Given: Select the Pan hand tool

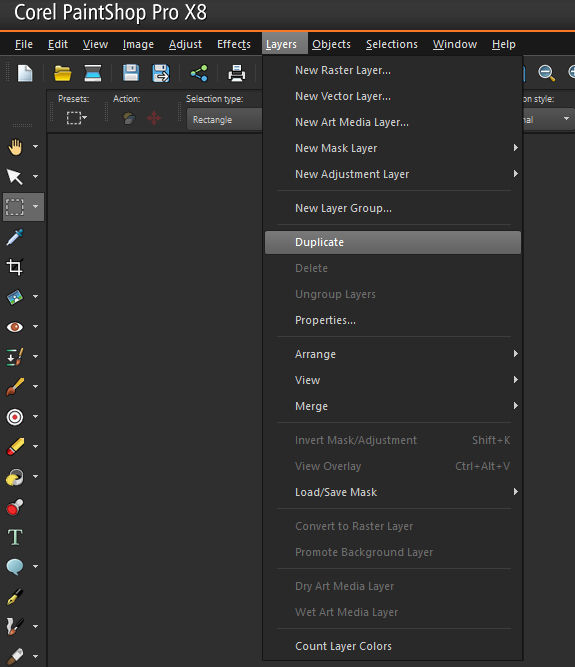Looking at the screenshot, I should coord(15,147).
